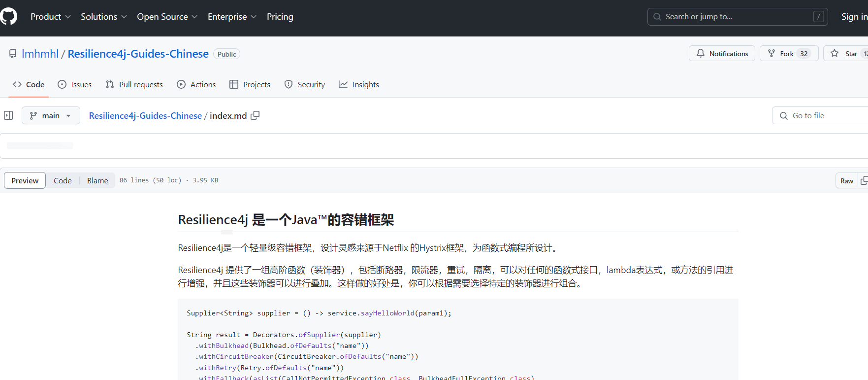Copy the file path icon
The height and width of the screenshot is (380, 868).
click(255, 115)
